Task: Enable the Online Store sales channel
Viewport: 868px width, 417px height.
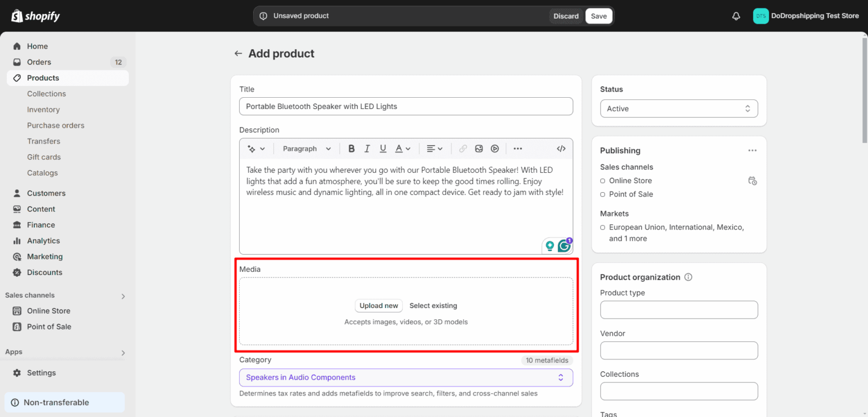Action: [x=602, y=180]
